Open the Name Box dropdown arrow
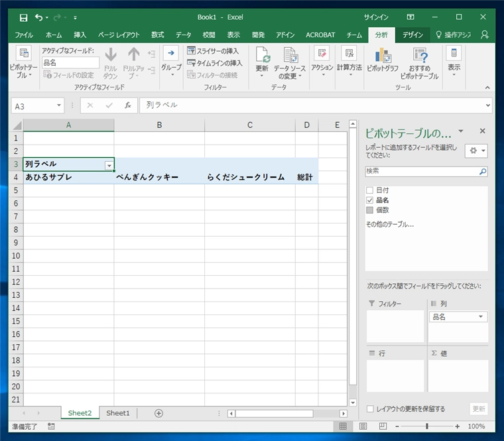 59,105
